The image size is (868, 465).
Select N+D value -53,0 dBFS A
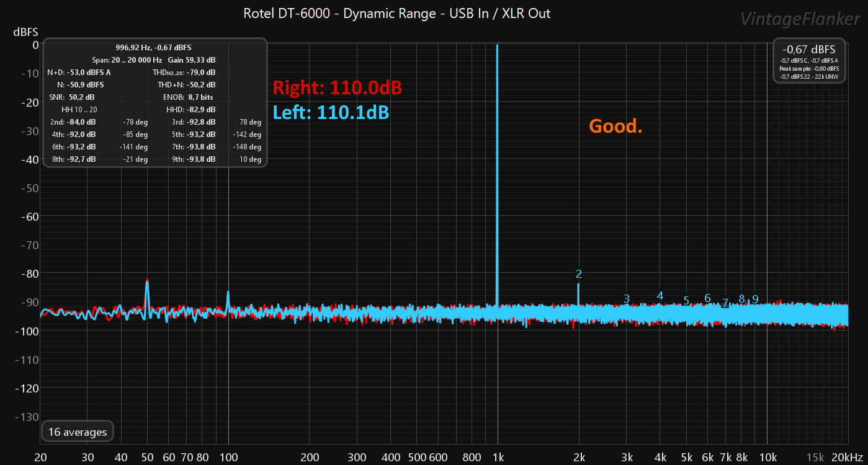pos(89,73)
